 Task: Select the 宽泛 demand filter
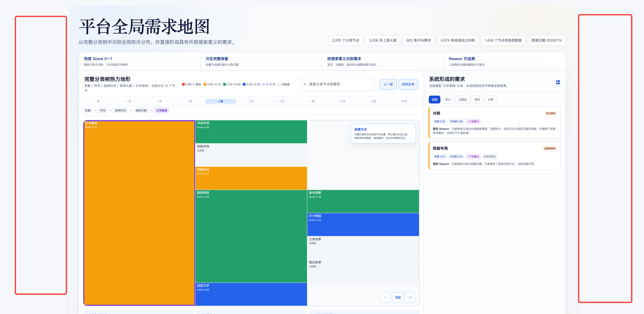click(448, 99)
